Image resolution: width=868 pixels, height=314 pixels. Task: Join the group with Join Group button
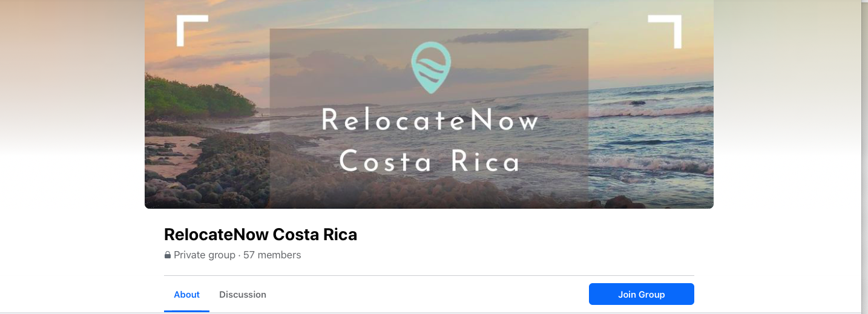click(x=642, y=295)
